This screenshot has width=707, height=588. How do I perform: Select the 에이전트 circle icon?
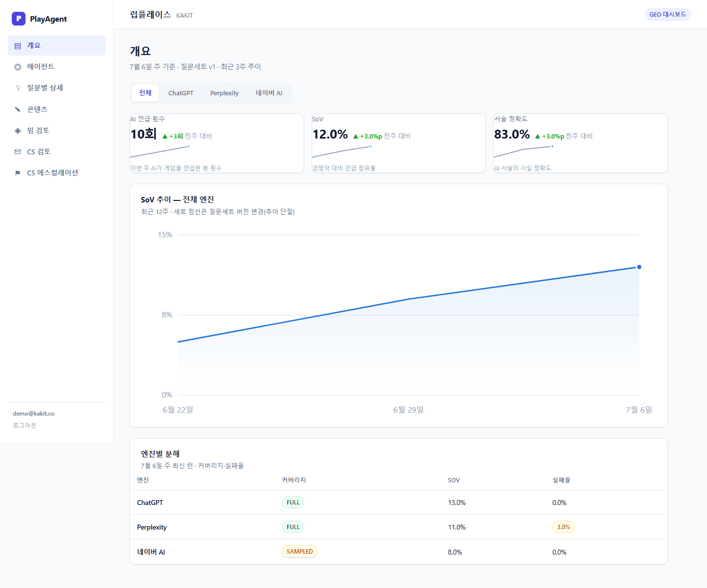[18, 67]
